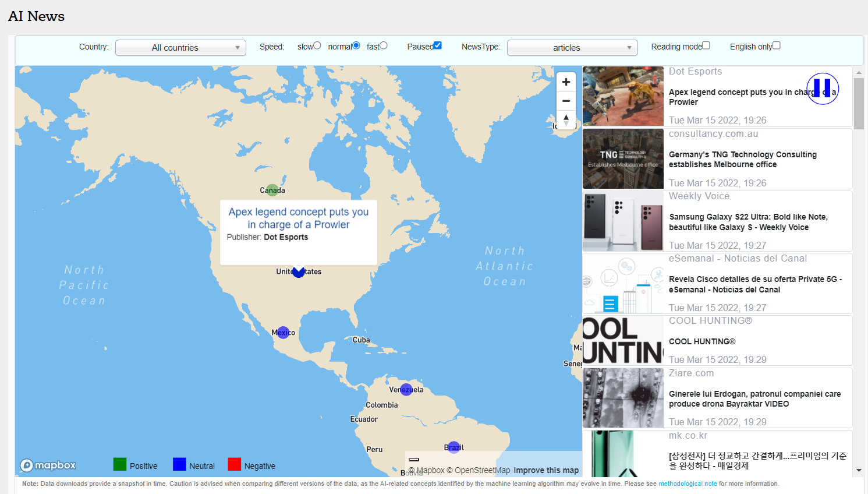Viewport: 868px width, 494px height.
Task: Select the Venezuela map marker
Action: [406, 389]
